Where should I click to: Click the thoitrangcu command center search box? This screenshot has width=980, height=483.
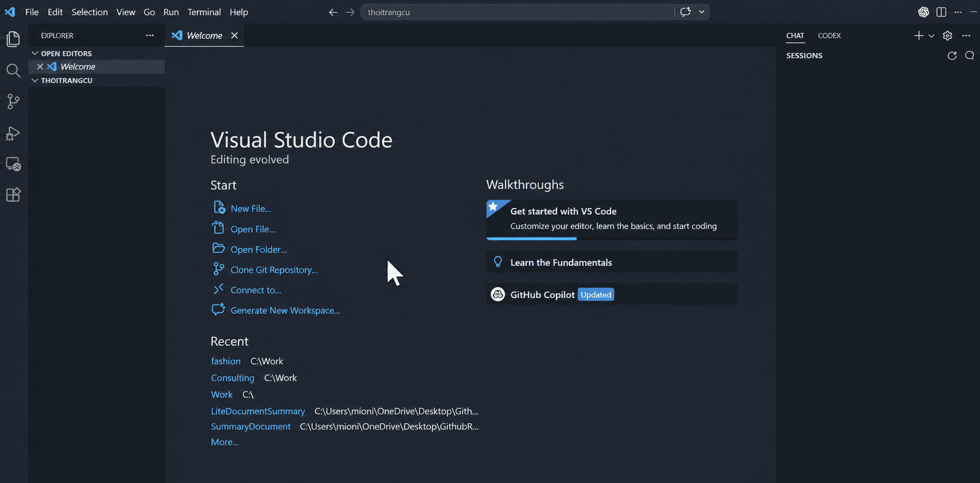[517, 12]
